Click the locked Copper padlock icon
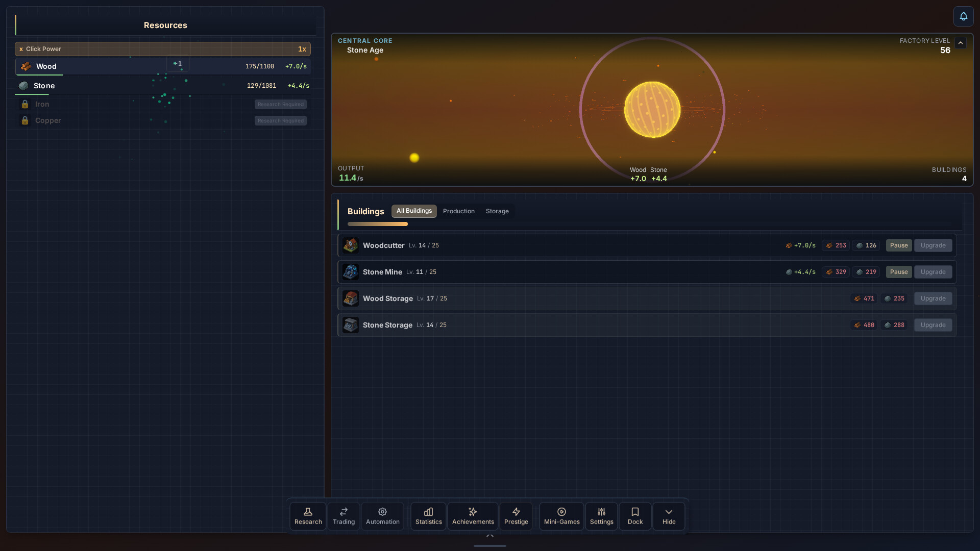This screenshot has height=551, width=980. [x=24, y=120]
